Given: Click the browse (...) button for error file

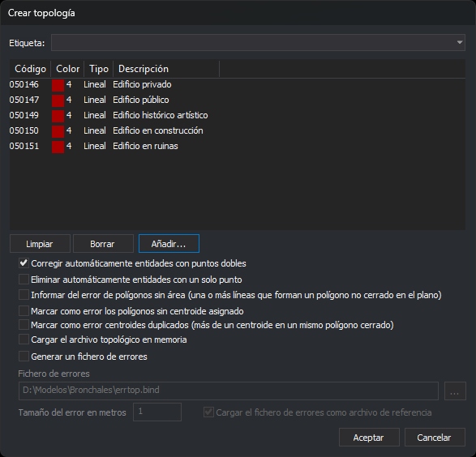Looking at the screenshot, I should tap(455, 391).
